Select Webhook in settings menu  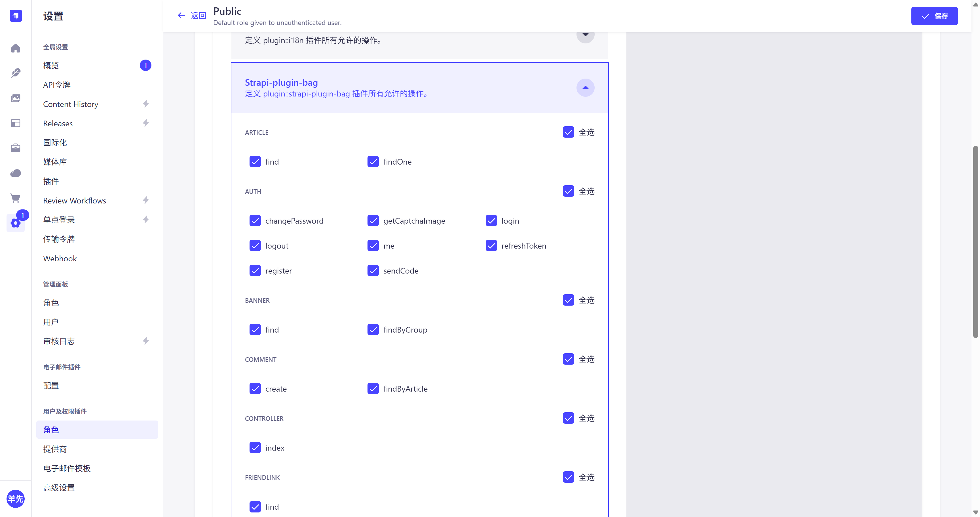pos(60,258)
